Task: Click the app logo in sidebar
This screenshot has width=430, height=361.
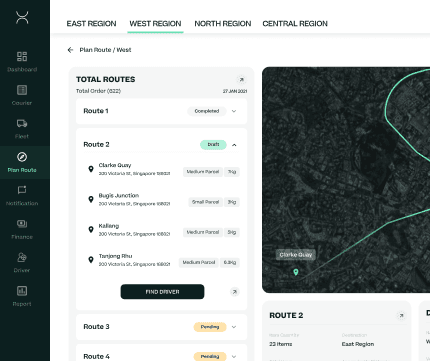Action: [22, 17]
